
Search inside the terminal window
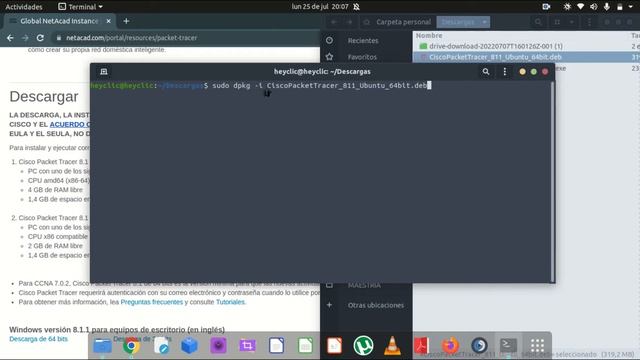(486, 71)
